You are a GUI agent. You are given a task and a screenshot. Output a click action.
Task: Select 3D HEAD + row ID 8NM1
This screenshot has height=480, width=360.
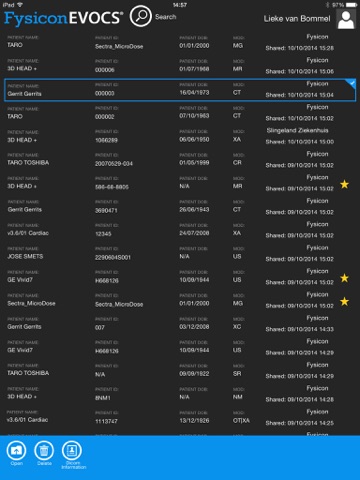[180, 394]
